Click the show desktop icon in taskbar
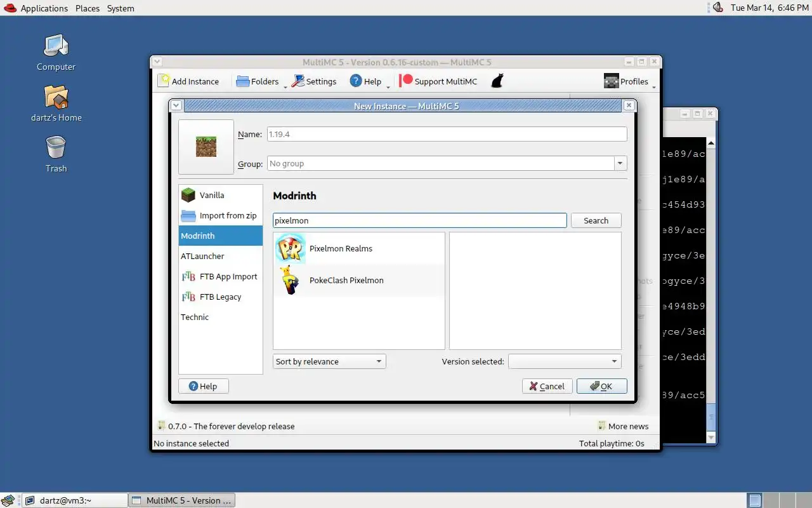Screen dimensions: 812x508 (x=8, y=500)
